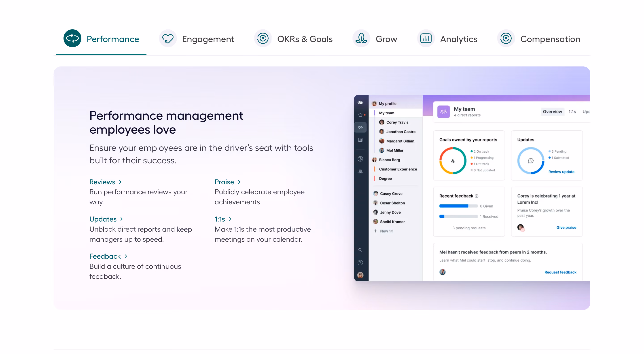Click the grow plant icon in the dark sidebar
Image resolution: width=644 pixels, height=354 pixels.
pyautogui.click(x=360, y=171)
